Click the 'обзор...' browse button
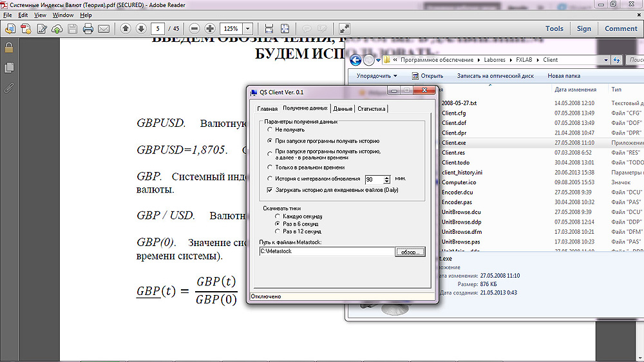This screenshot has width=644, height=362. [410, 252]
